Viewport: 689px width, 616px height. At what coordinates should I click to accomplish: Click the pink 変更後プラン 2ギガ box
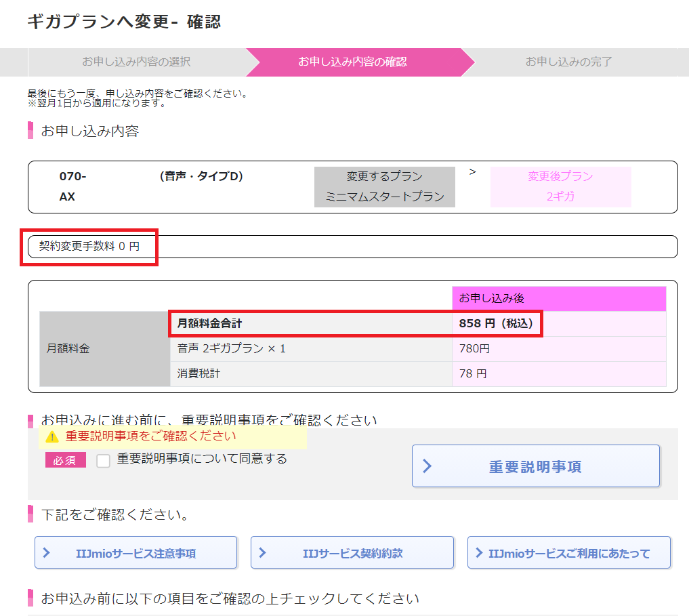(x=560, y=187)
